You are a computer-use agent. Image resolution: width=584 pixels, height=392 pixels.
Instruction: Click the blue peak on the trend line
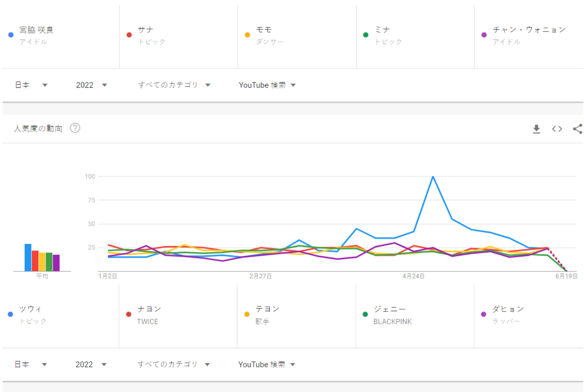433,176
